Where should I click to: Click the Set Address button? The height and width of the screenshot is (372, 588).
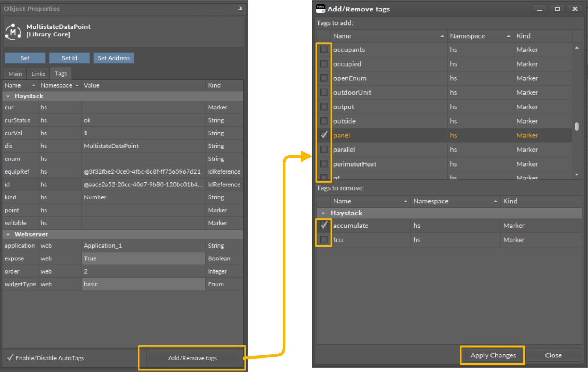click(x=113, y=58)
